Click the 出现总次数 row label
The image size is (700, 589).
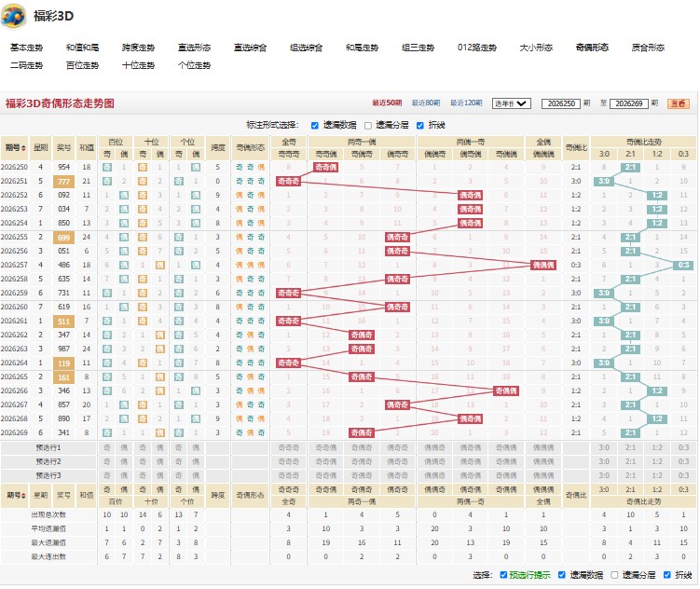point(48,514)
